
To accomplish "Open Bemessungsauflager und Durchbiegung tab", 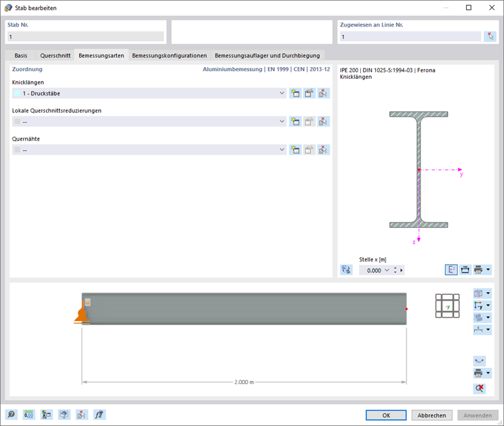I will [x=267, y=55].
